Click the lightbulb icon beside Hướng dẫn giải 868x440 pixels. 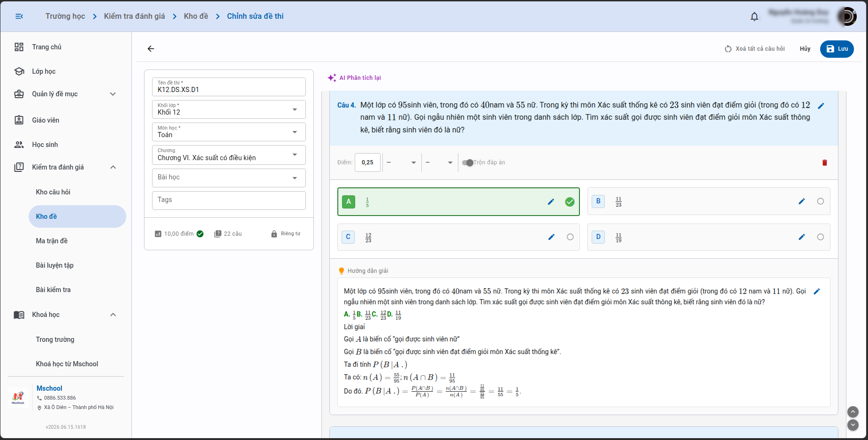[342, 271]
